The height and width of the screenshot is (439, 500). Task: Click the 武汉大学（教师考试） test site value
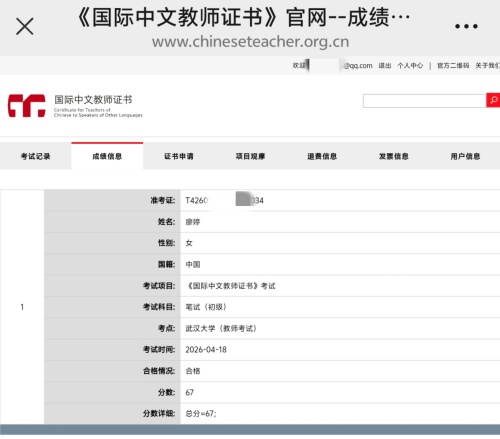pyautogui.click(x=221, y=328)
